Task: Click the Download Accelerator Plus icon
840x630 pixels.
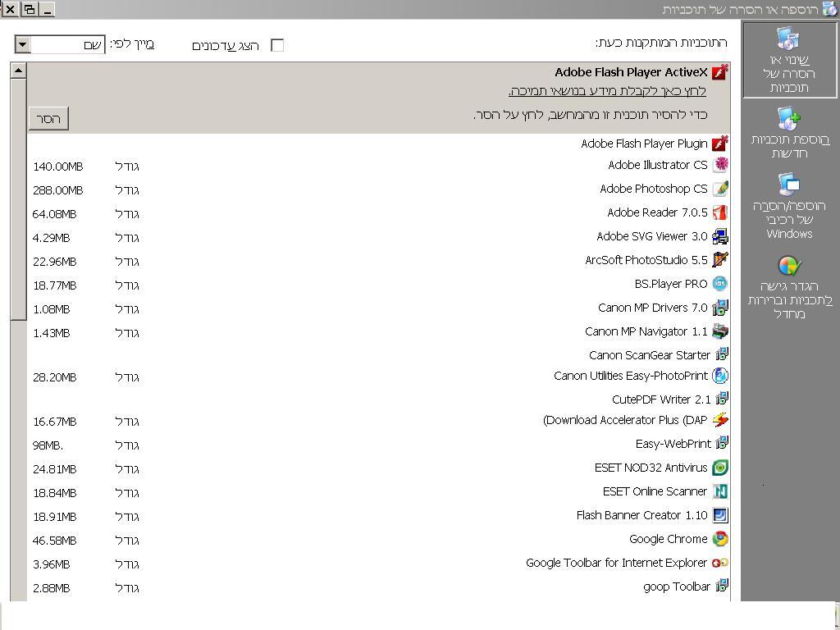Action: (x=720, y=420)
